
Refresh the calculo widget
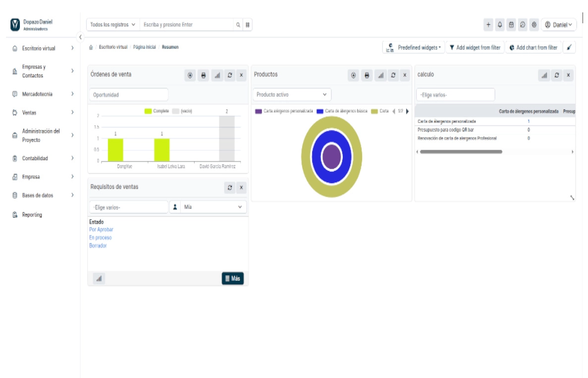[x=557, y=75]
